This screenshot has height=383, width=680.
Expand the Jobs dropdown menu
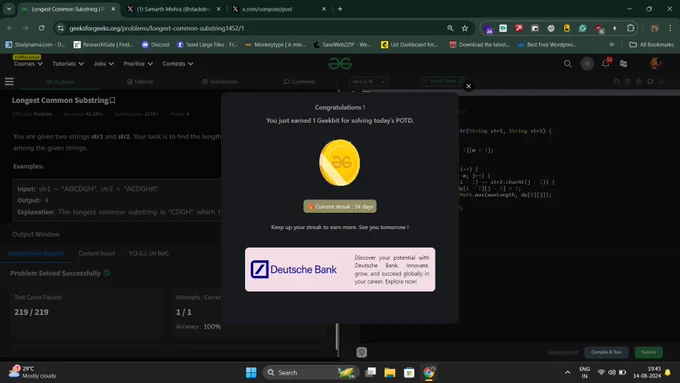[104, 64]
